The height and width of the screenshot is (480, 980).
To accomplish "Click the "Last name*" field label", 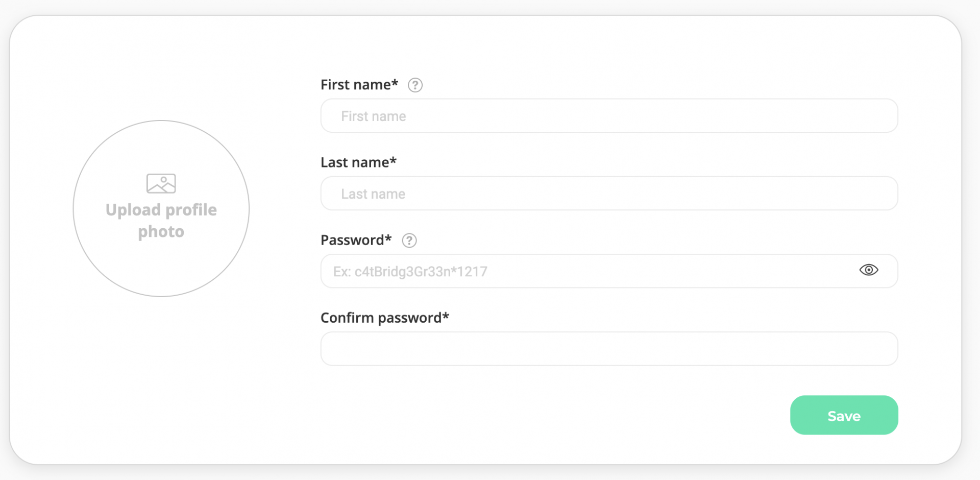I will [x=358, y=162].
